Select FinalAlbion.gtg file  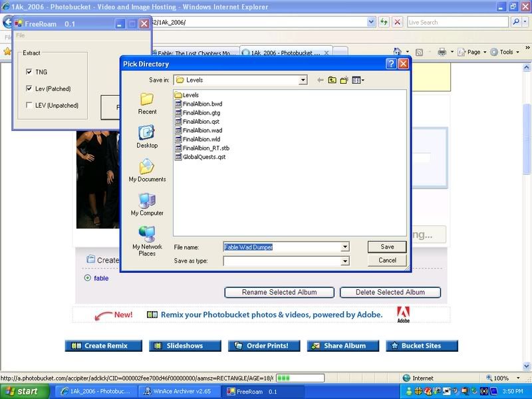click(x=198, y=112)
